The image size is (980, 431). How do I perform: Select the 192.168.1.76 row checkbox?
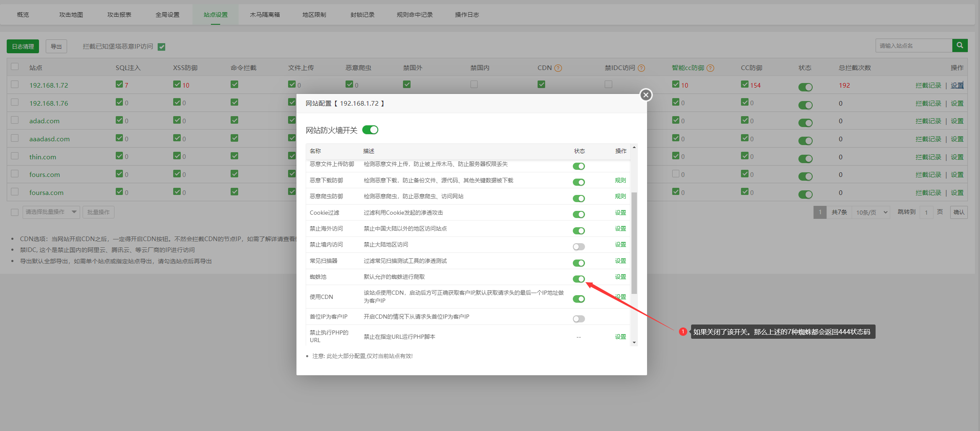click(15, 102)
